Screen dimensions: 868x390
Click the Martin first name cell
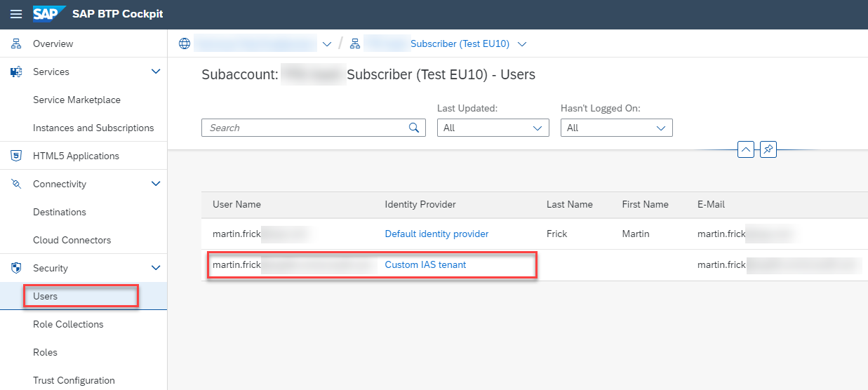pos(636,234)
